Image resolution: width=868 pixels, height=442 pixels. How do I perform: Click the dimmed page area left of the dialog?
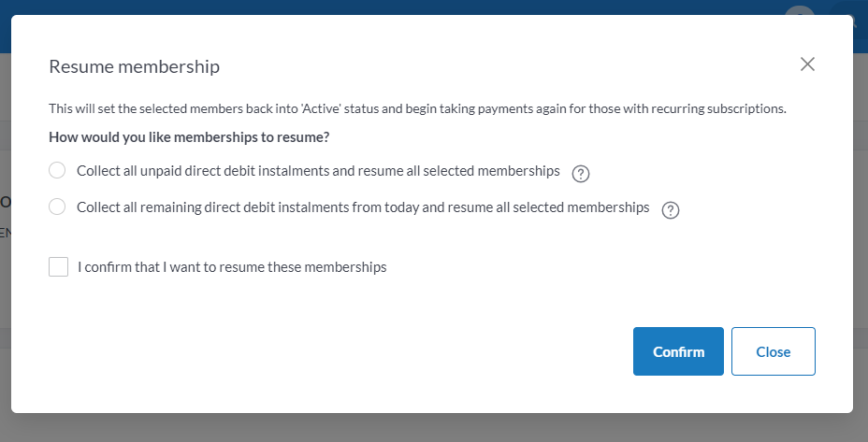click(5, 280)
